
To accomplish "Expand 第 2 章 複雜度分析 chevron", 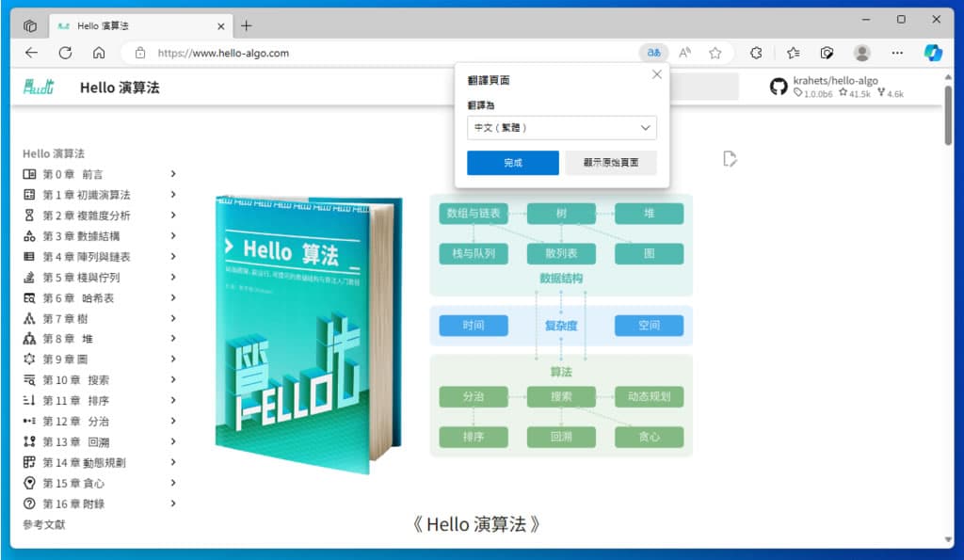I will [173, 216].
